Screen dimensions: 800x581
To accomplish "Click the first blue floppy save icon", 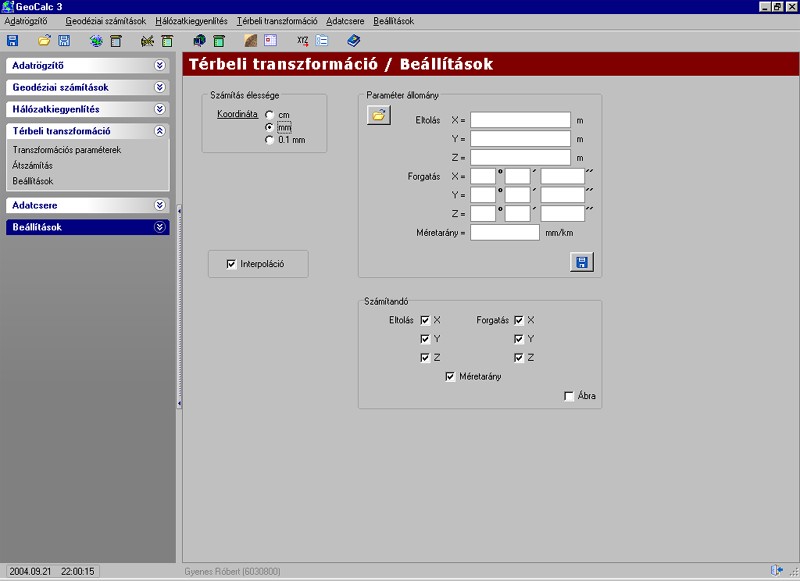I will coord(13,41).
